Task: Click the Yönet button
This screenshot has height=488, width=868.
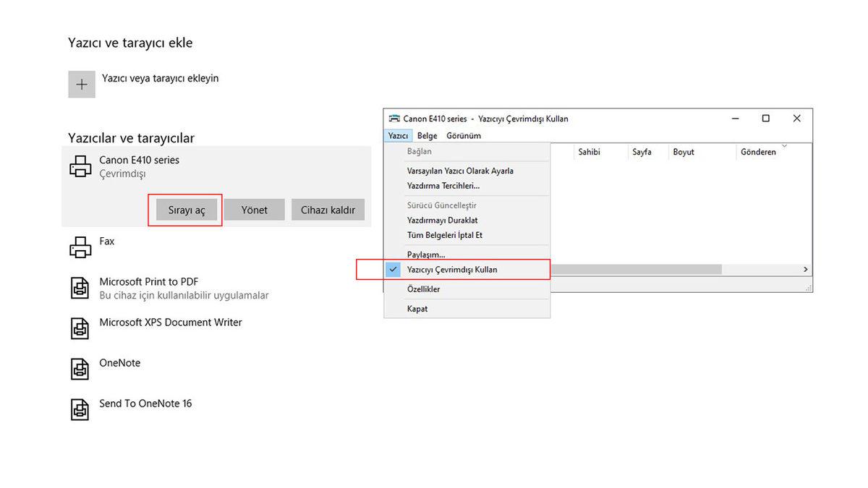Action: click(254, 210)
